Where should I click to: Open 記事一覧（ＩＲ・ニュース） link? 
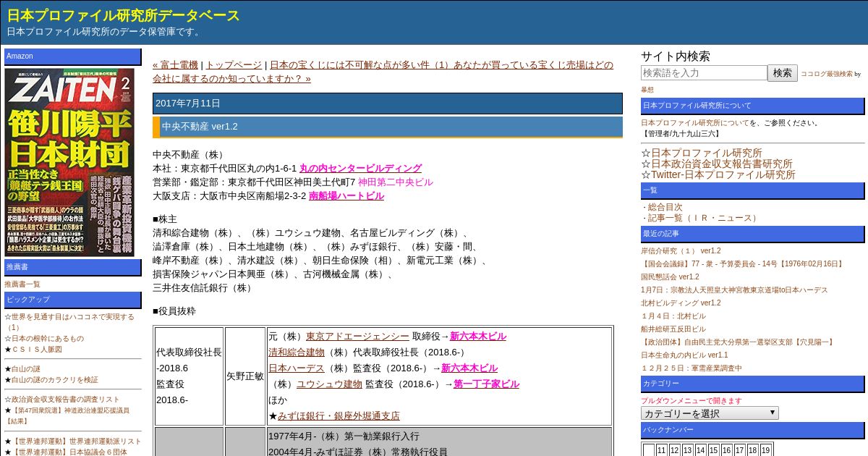click(703, 218)
